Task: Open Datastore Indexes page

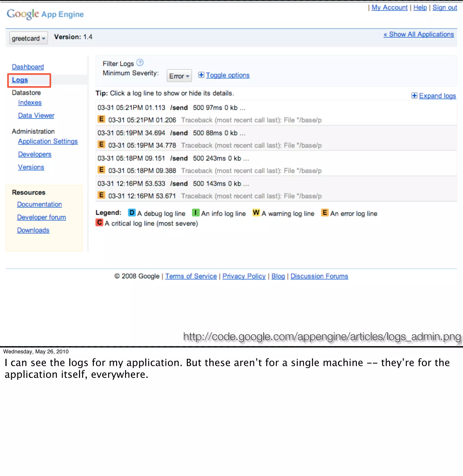Action: (30, 103)
